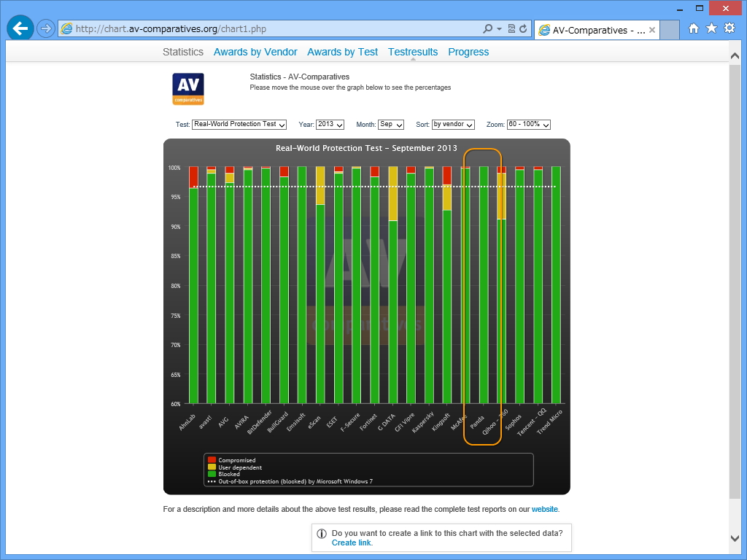Click the compatibility view icon in address bar
The image size is (747, 560).
tap(511, 28)
